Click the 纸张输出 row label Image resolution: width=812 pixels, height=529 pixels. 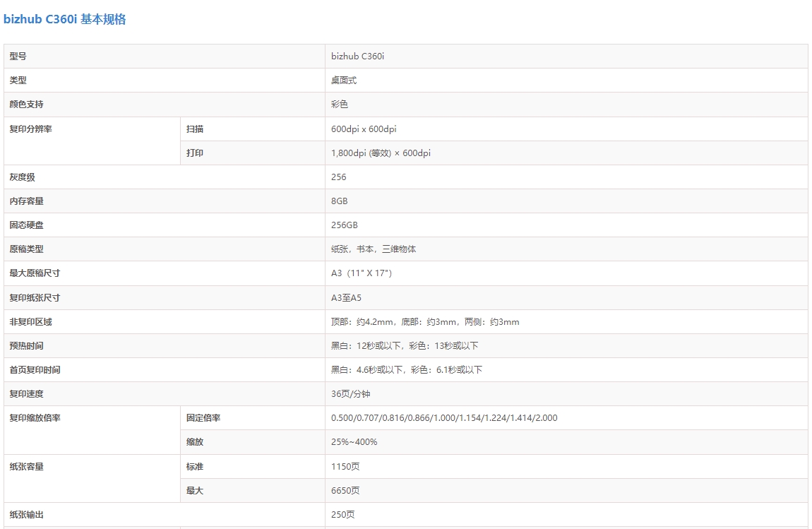(x=27, y=515)
